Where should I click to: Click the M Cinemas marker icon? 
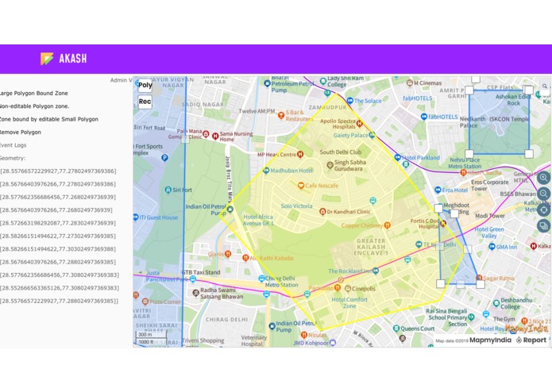pyautogui.click(x=409, y=83)
